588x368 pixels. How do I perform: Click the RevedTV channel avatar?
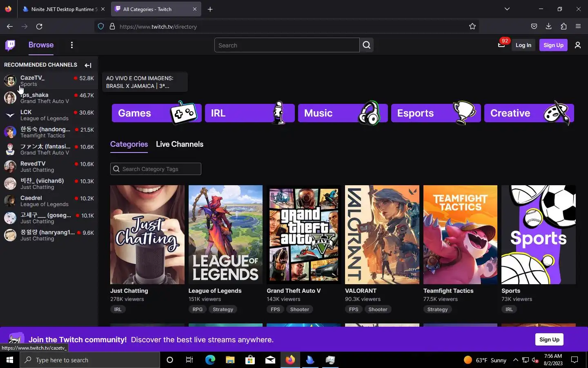[10, 166]
